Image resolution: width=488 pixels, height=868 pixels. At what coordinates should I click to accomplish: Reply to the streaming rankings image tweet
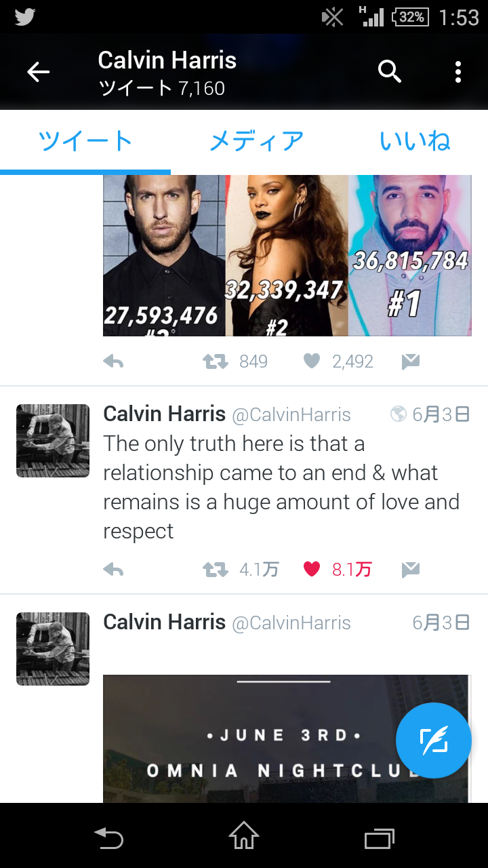(x=113, y=362)
